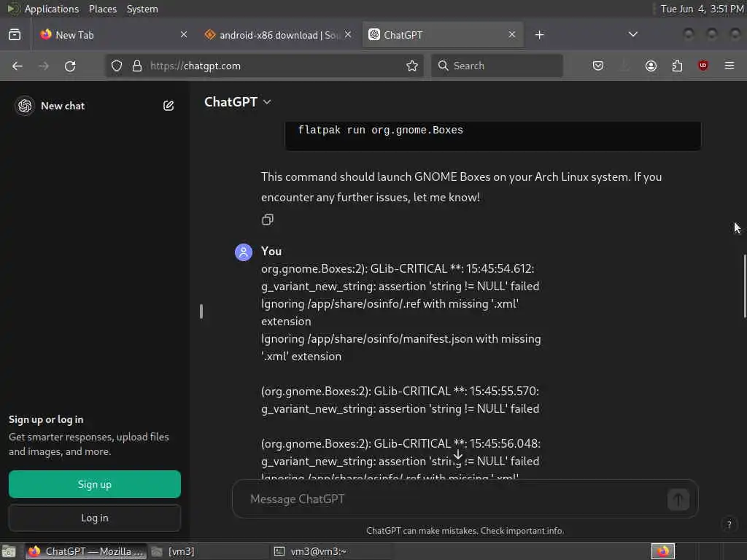Click the flatpak run org.gnome.Boxes code
The image size is (747, 560).
[x=380, y=130]
